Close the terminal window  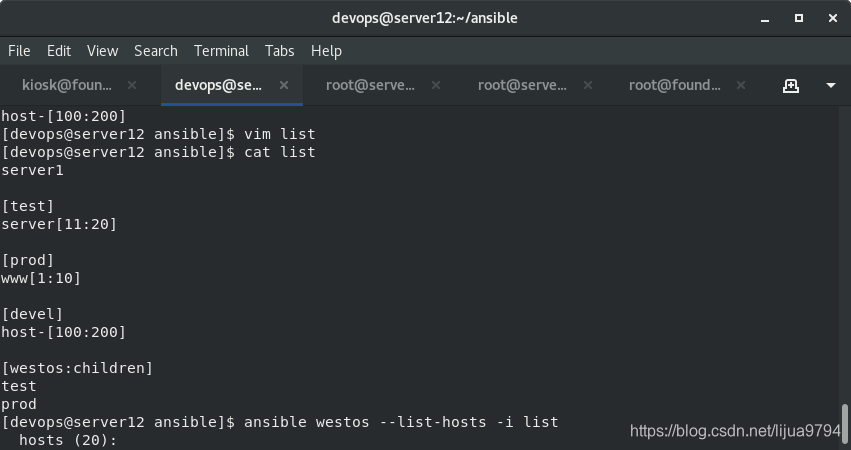coord(833,18)
